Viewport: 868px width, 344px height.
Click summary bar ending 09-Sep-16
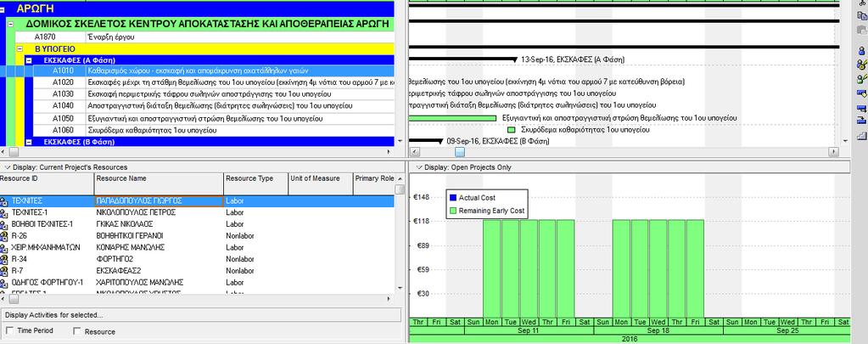tap(426, 140)
